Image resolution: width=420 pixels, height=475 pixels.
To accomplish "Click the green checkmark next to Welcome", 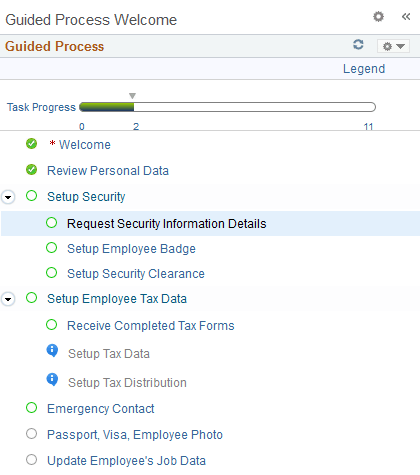I will coord(32,144).
